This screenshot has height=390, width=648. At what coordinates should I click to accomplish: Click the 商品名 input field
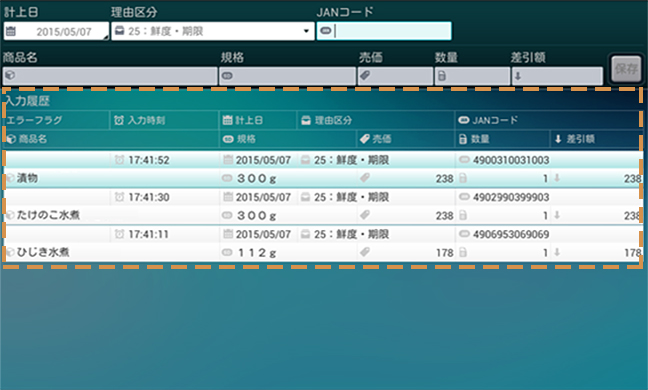pos(110,76)
